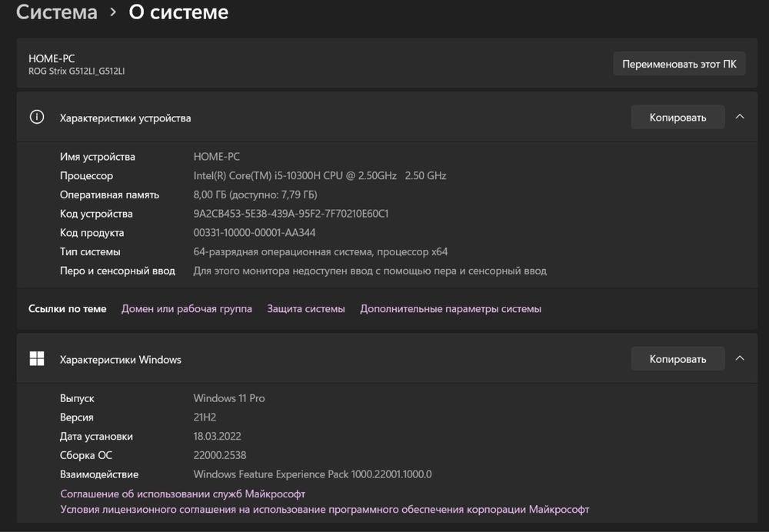
Task: Go back to Система breadcrumb
Action: coord(57,12)
